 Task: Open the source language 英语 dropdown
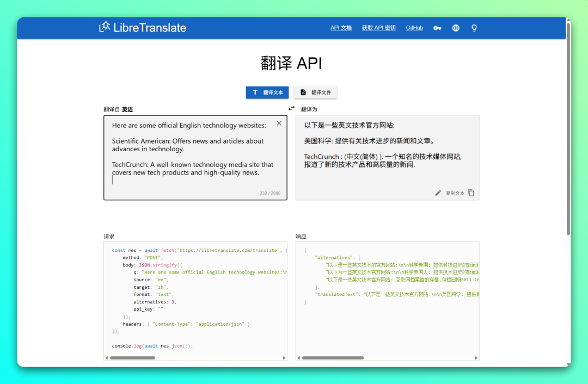[127, 109]
